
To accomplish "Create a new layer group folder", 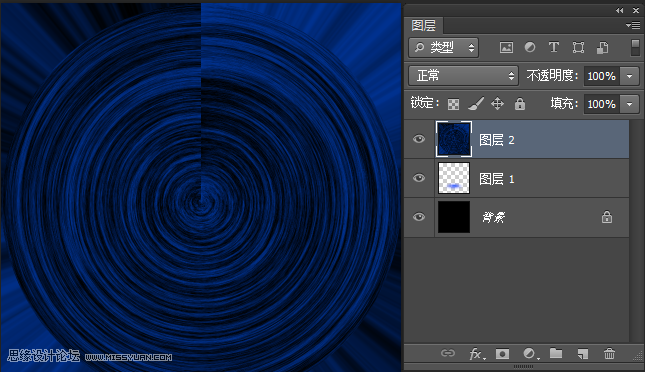I will [556, 353].
